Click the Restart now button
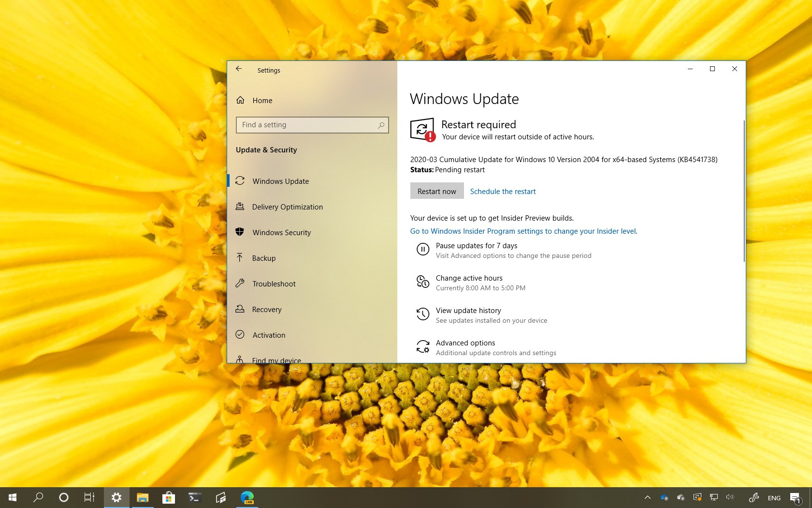812x508 pixels. point(437,191)
